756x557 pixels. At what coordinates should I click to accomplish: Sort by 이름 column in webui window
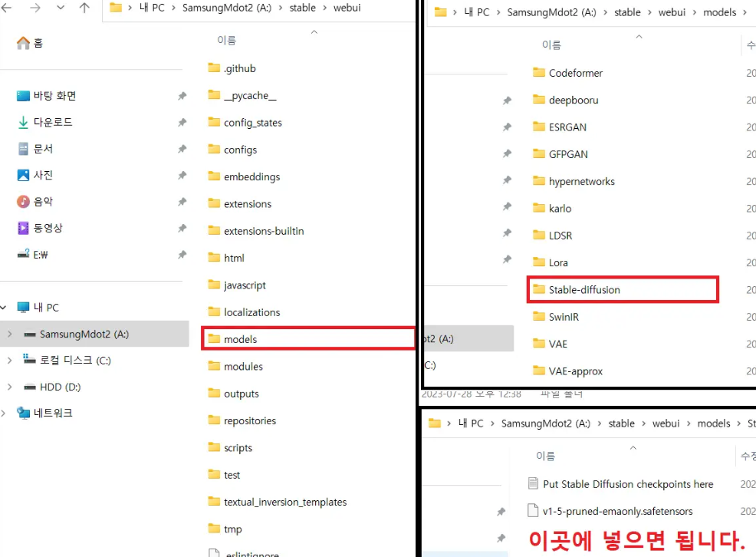tap(226, 41)
